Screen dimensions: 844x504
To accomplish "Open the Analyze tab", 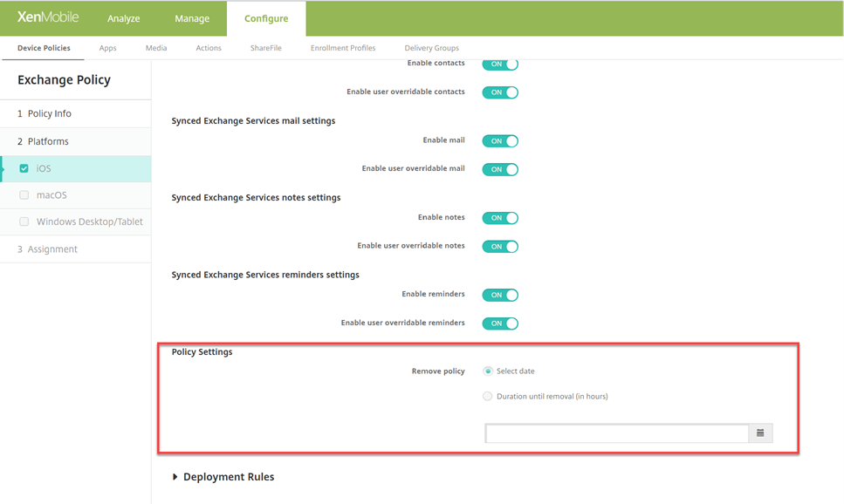I will click(x=123, y=18).
